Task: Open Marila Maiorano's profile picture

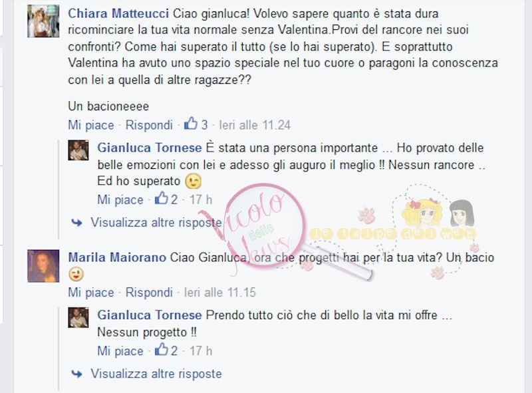Action: [43, 266]
